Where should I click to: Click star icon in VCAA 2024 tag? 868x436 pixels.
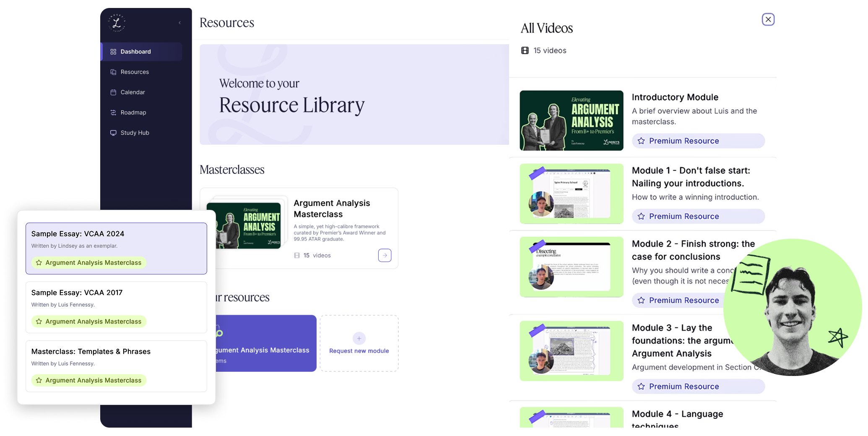tap(39, 263)
